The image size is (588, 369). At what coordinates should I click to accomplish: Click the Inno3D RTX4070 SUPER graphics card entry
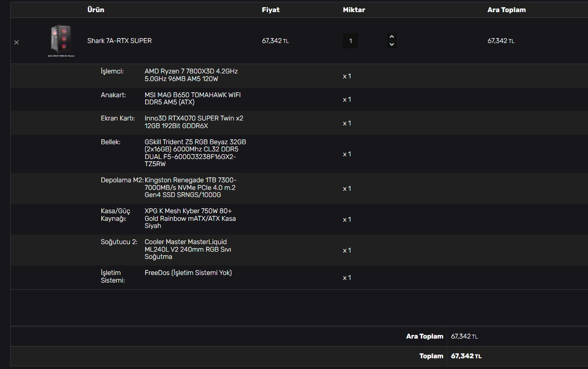point(194,122)
